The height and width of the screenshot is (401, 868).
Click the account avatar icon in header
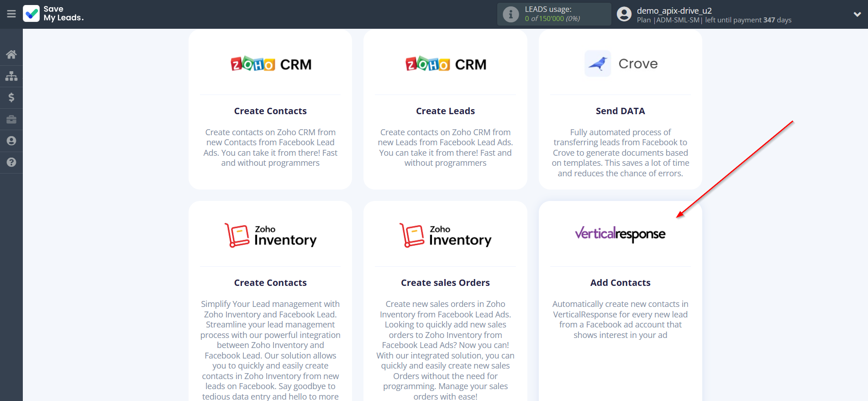tap(624, 14)
